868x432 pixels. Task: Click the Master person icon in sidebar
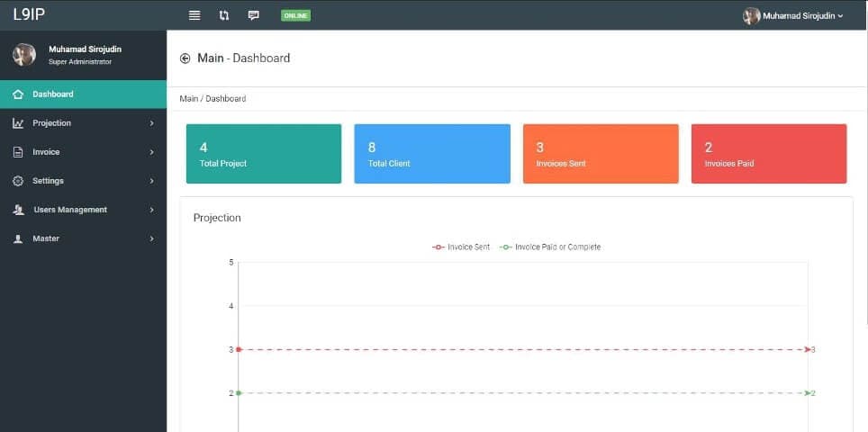18,238
